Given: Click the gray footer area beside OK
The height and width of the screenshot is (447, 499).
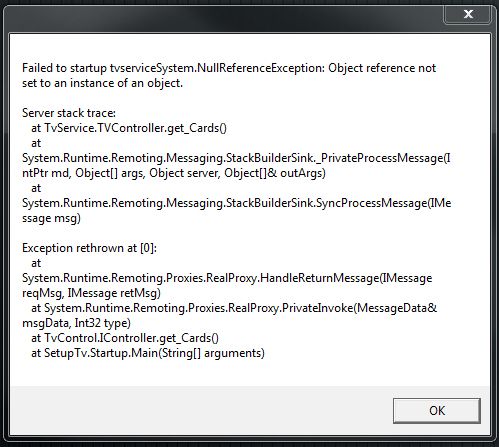Looking at the screenshot, I should [200, 411].
